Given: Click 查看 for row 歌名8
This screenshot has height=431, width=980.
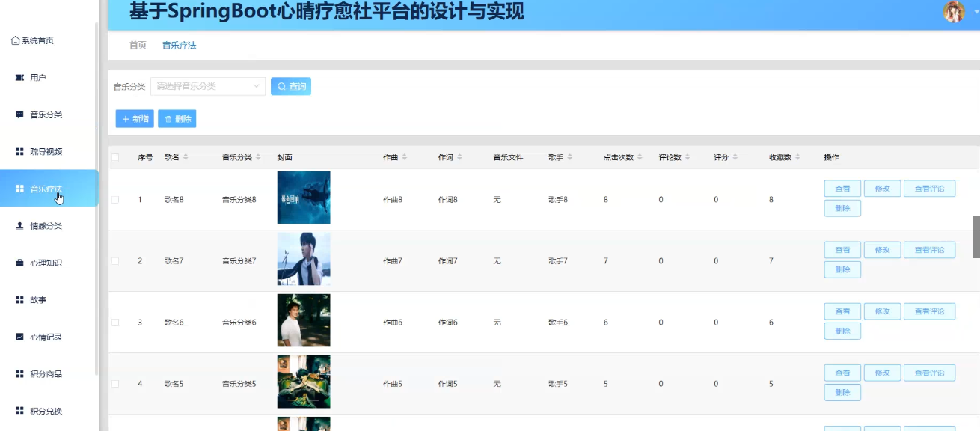Looking at the screenshot, I should point(842,189).
